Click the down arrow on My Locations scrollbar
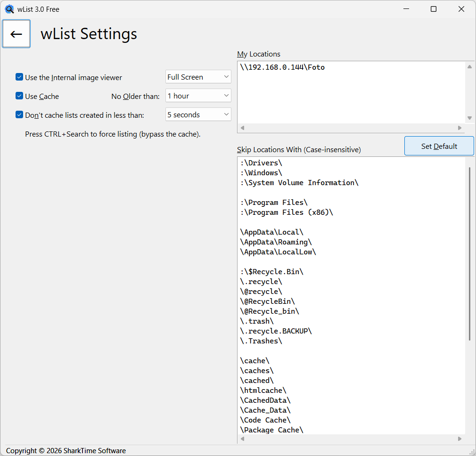 [x=469, y=118]
